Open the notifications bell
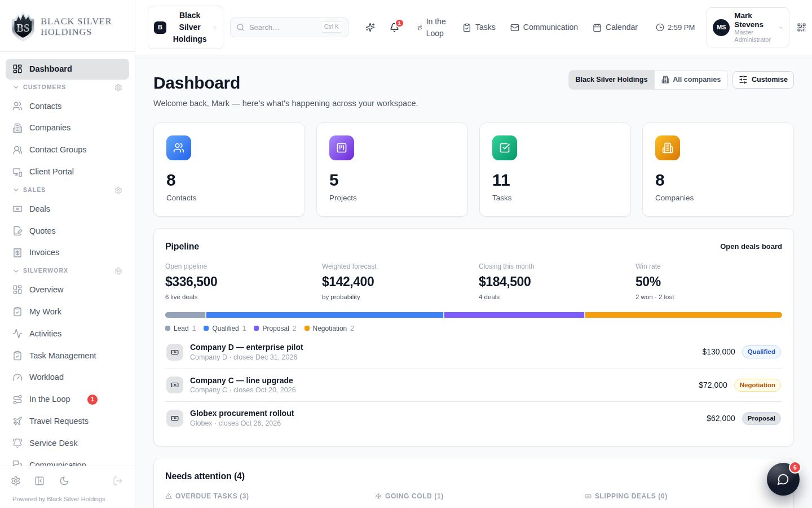The height and width of the screenshot is (508, 812). [395, 27]
